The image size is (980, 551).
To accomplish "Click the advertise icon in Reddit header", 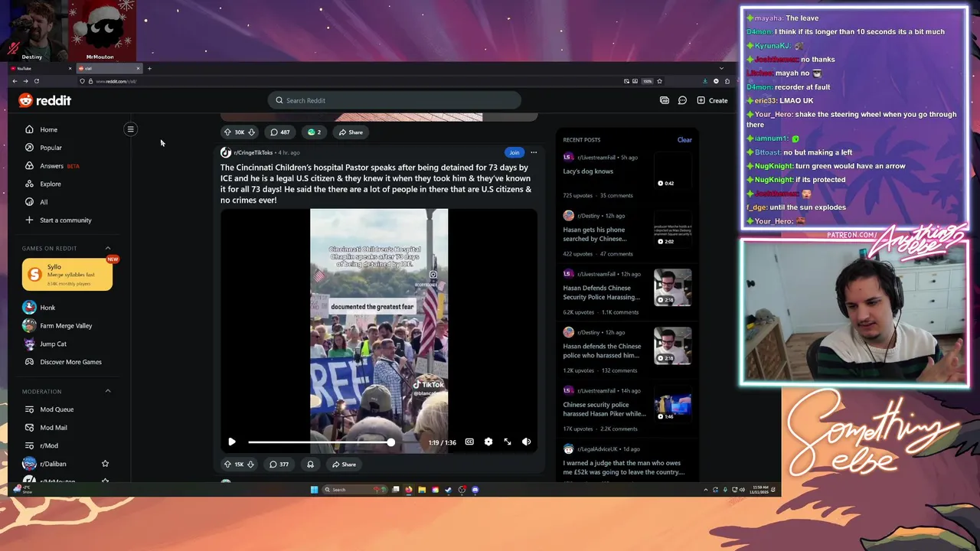I will coord(665,100).
